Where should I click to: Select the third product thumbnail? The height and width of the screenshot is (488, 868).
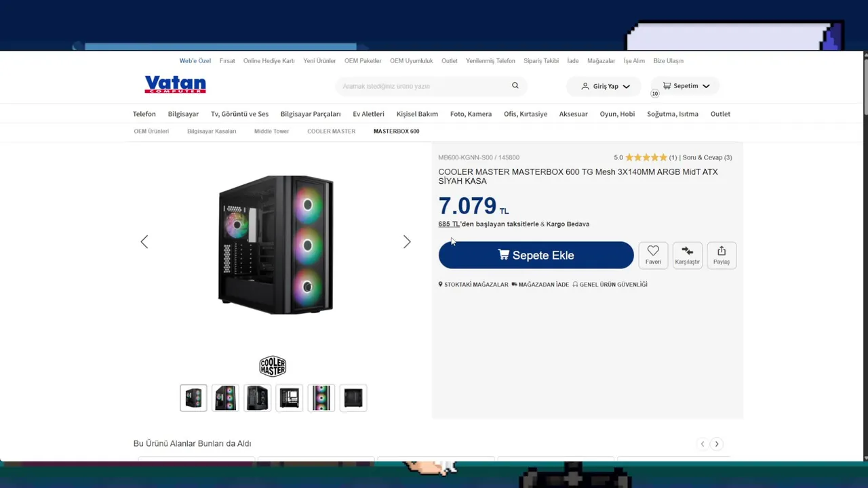point(257,398)
